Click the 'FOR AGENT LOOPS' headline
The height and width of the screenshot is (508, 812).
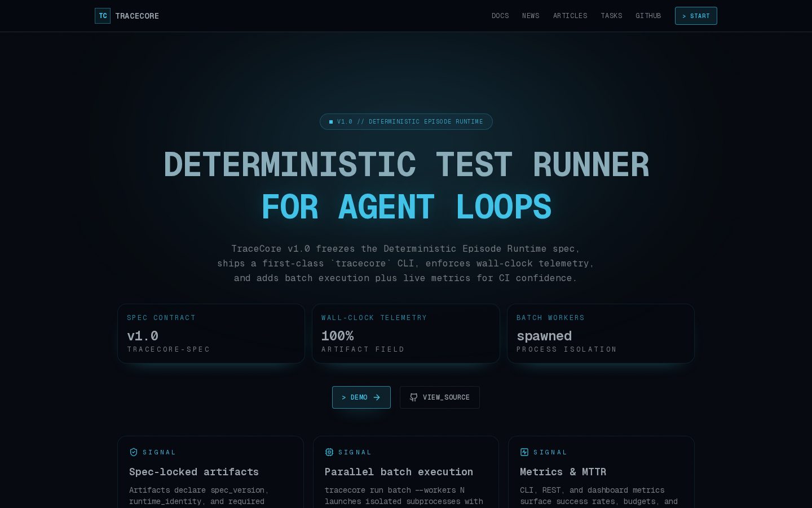(406, 207)
